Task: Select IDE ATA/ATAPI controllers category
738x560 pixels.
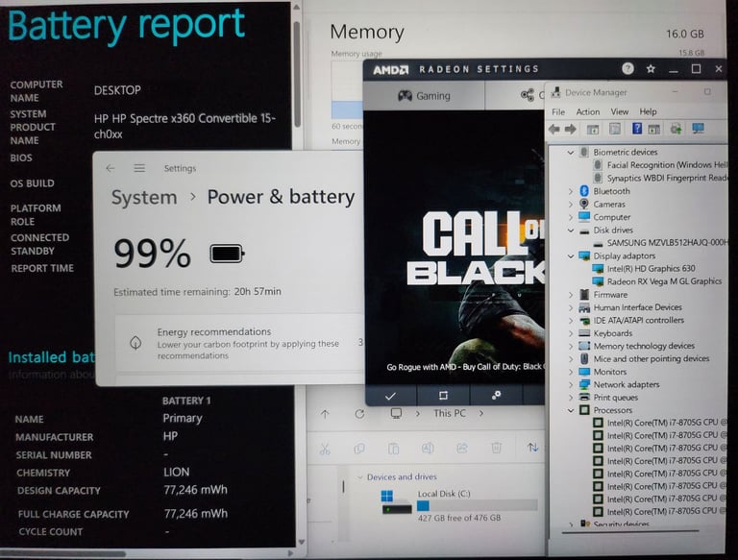Action: (x=638, y=321)
